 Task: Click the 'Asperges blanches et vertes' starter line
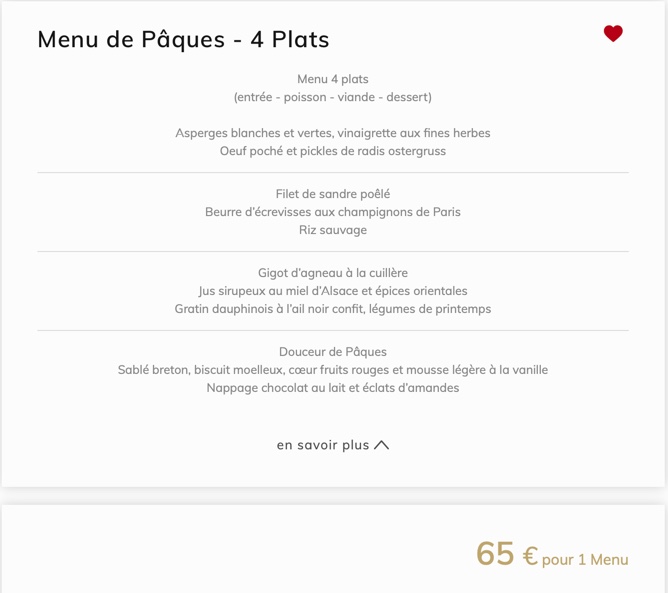(333, 133)
